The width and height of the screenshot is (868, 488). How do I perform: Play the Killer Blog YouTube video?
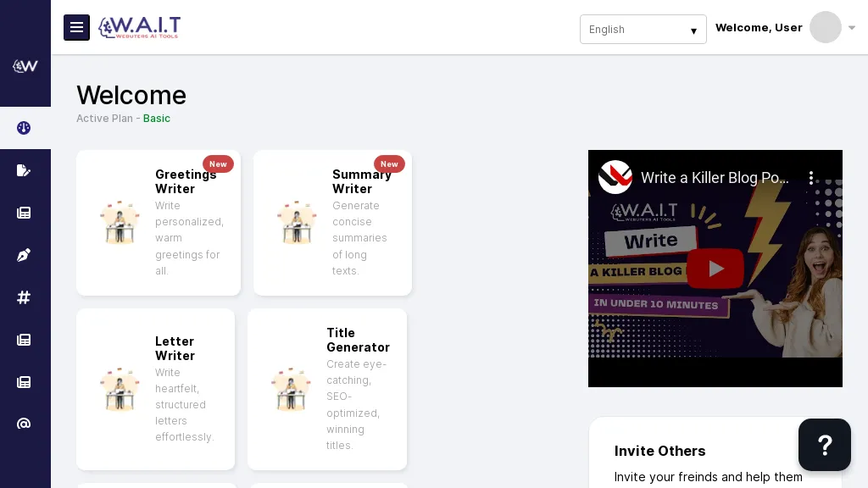coord(715,269)
